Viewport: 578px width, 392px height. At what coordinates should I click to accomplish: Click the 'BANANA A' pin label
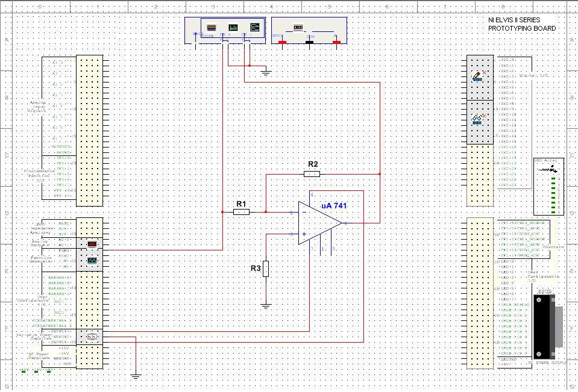pos(59,278)
